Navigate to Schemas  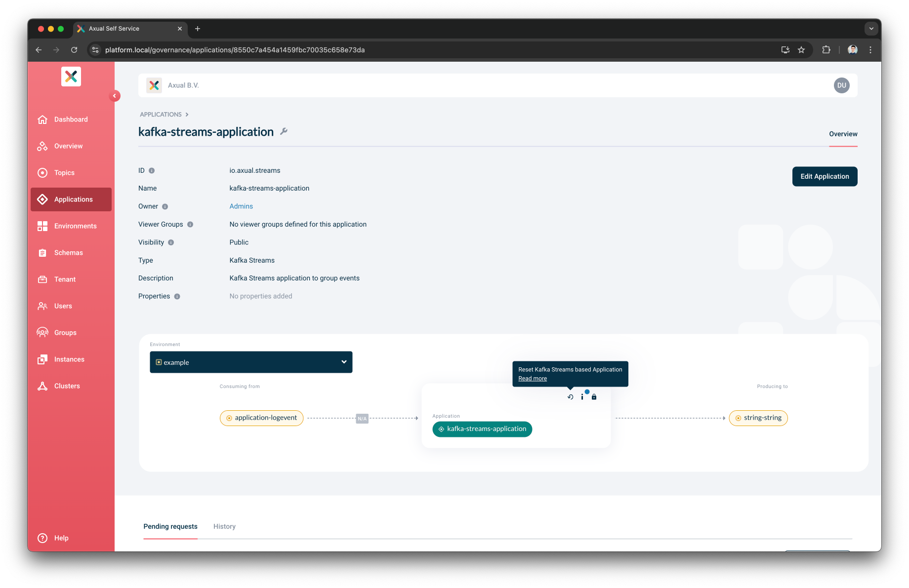71,253
